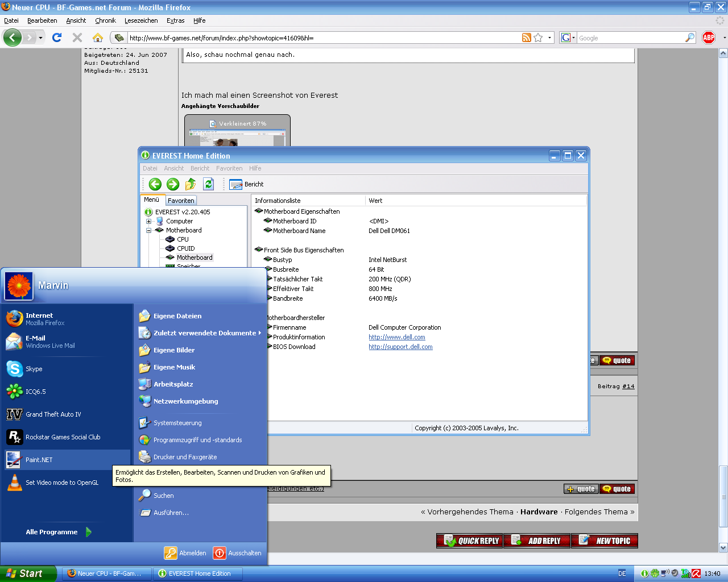Switch to EVEREST Home Edition taskbar button
The width and height of the screenshot is (728, 582).
coord(198,573)
